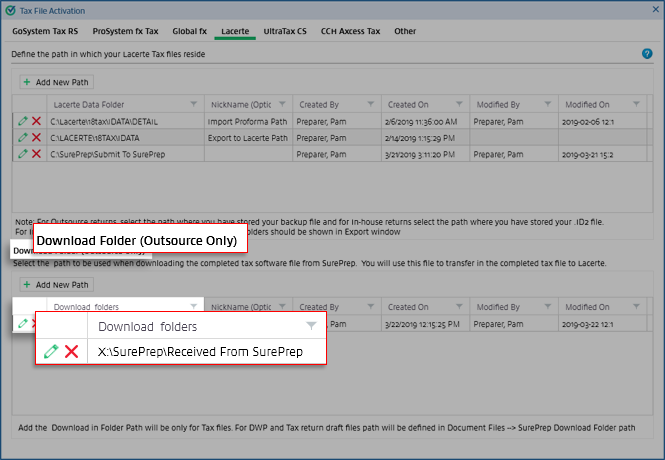Edit the C:\LACERTE\18TAX\DATA path row

point(22,137)
